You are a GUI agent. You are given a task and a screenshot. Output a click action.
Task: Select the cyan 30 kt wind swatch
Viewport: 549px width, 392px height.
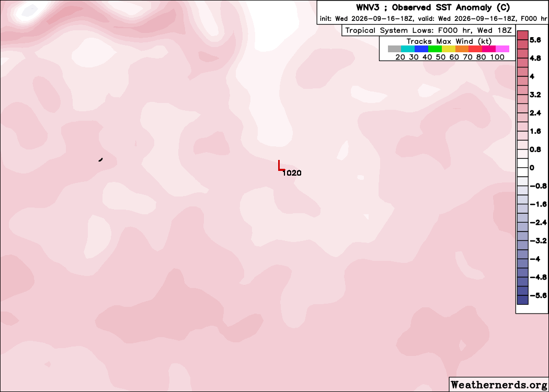tap(408, 49)
